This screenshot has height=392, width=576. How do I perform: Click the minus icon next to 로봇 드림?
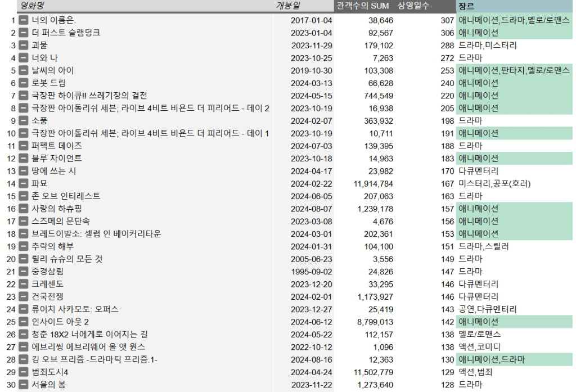pyautogui.click(x=23, y=83)
